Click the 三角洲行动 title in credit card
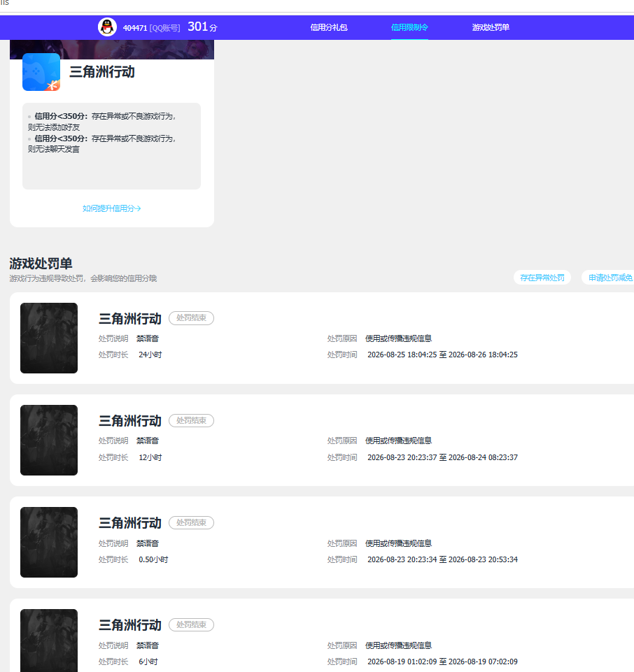634x672 pixels. (x=102, y=72)
